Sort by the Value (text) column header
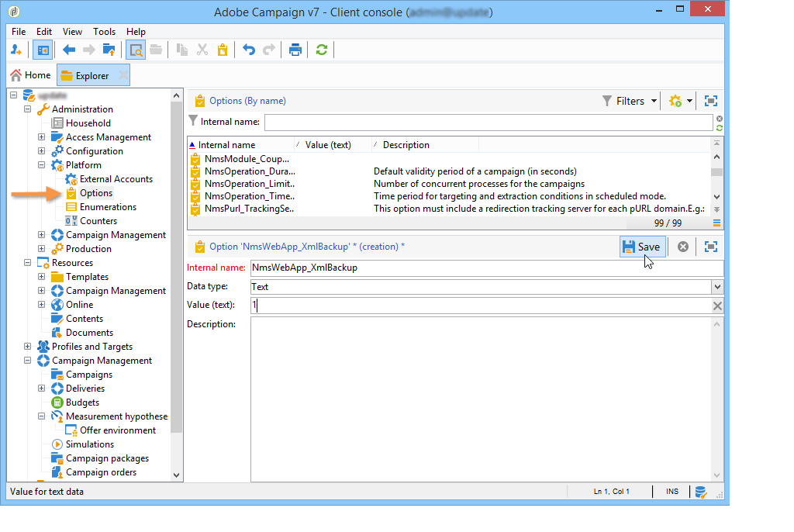The width and height of the screenshot is (794, 532). (x=333, y=145)
